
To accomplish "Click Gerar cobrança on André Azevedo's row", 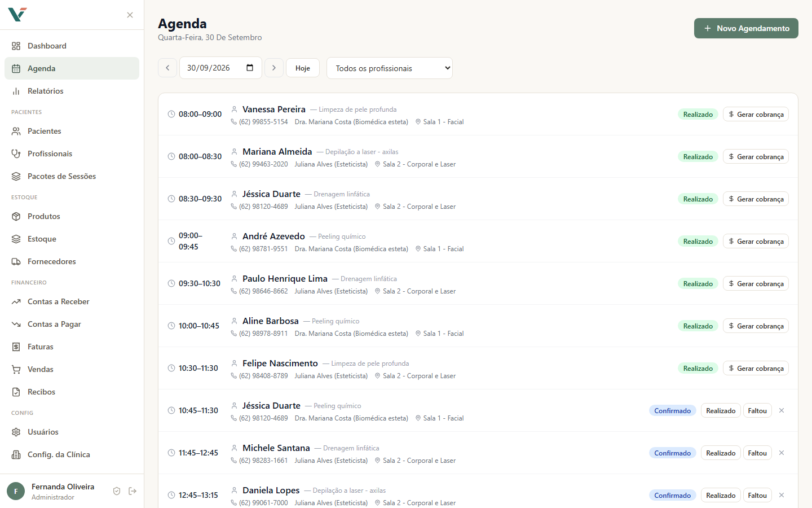I will coord(756,241).
